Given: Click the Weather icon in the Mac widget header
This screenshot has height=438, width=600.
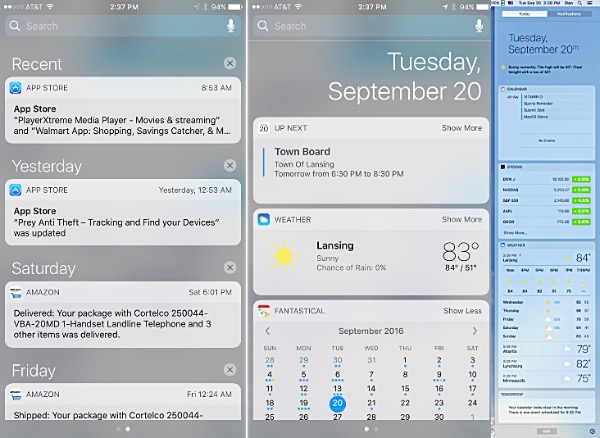Looking at the screenshot, I should click(503, 245).
